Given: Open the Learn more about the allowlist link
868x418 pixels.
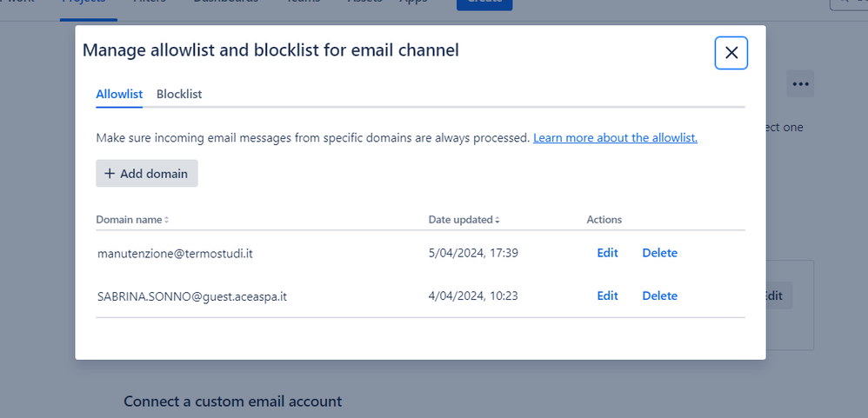Looking at the screenshot, I should point(615,137).
